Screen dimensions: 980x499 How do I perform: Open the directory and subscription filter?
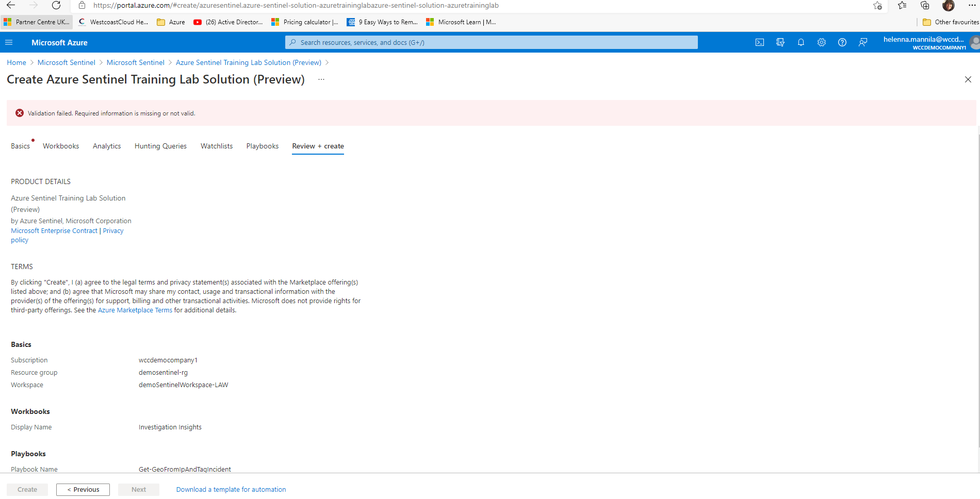coord(780,42)
